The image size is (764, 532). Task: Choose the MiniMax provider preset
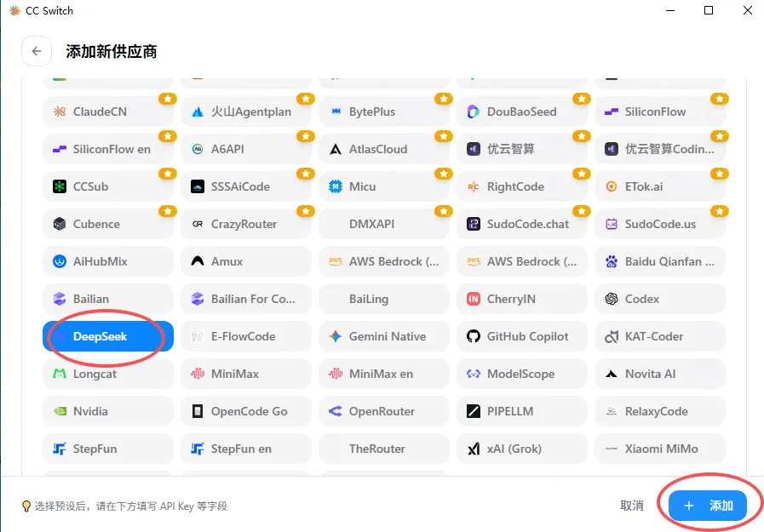point(246,374)
